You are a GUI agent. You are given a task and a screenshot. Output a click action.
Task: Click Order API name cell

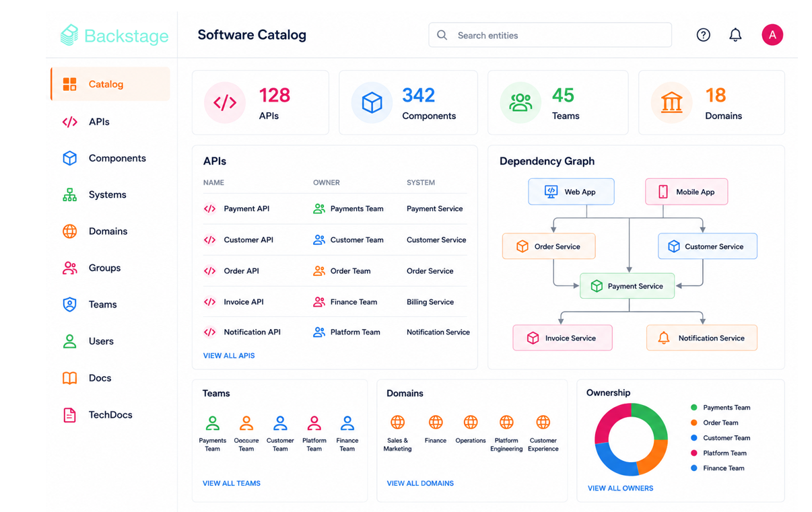[x=241, y=271]
